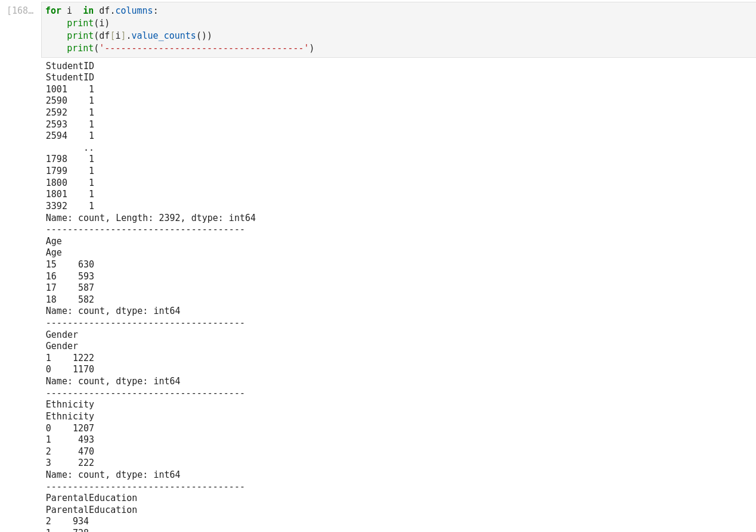Viewport: 756px width, 532px height.
Task: Click the StudentID 3392 output row
Action: point(70,206)
